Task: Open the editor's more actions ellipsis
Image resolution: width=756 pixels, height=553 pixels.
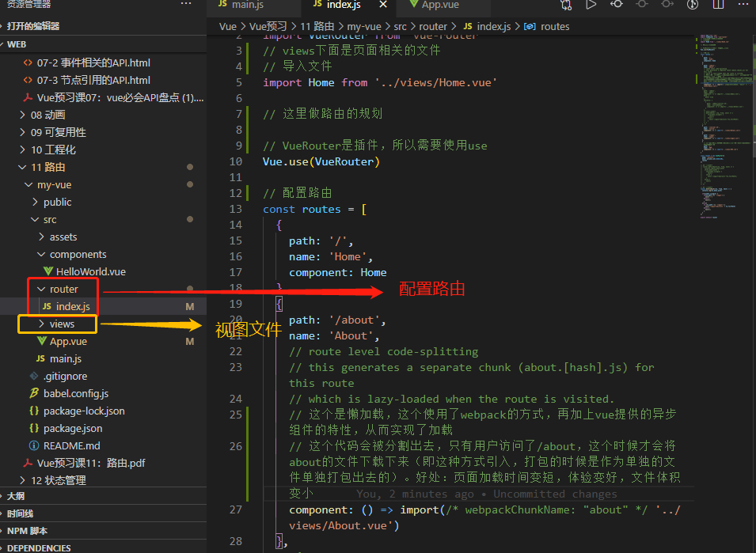Action: coord(743,4)
